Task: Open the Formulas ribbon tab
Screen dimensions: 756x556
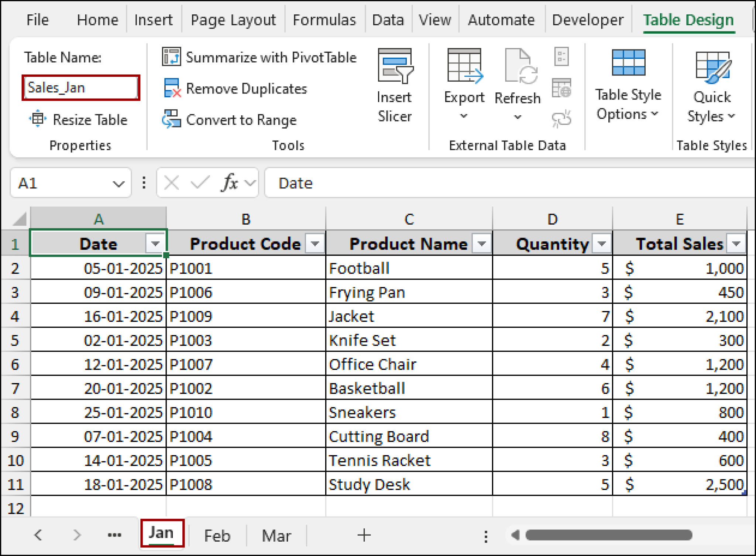Action: [x=324, y=20]
